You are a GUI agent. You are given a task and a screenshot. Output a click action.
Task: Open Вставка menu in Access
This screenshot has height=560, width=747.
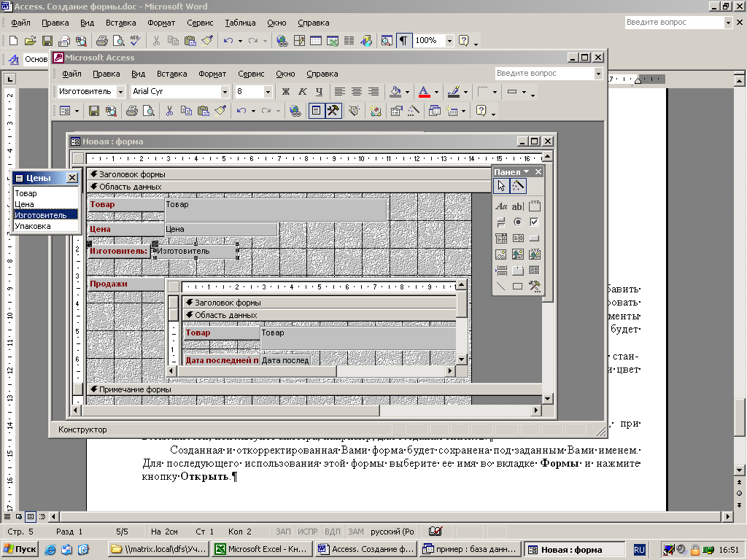(171, 74)
